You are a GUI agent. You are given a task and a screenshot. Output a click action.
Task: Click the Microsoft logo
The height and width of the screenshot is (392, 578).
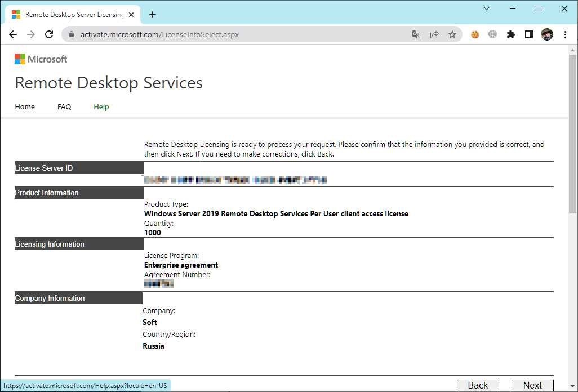point(41,59)
